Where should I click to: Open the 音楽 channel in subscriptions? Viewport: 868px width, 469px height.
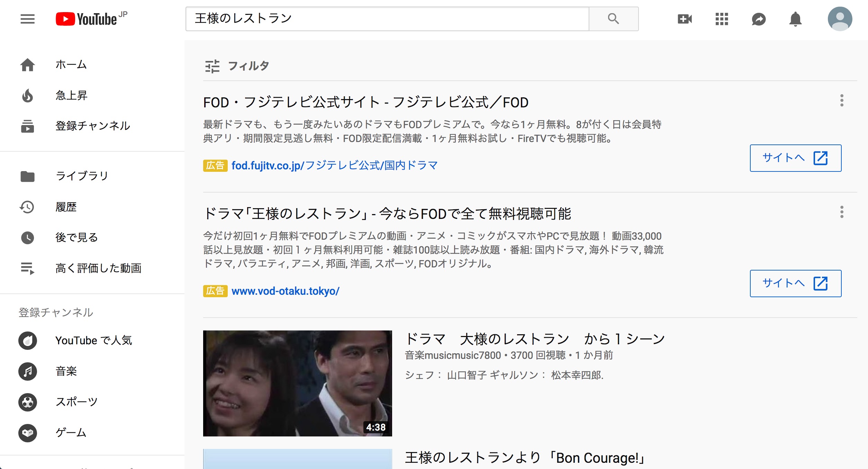(66, 371)
